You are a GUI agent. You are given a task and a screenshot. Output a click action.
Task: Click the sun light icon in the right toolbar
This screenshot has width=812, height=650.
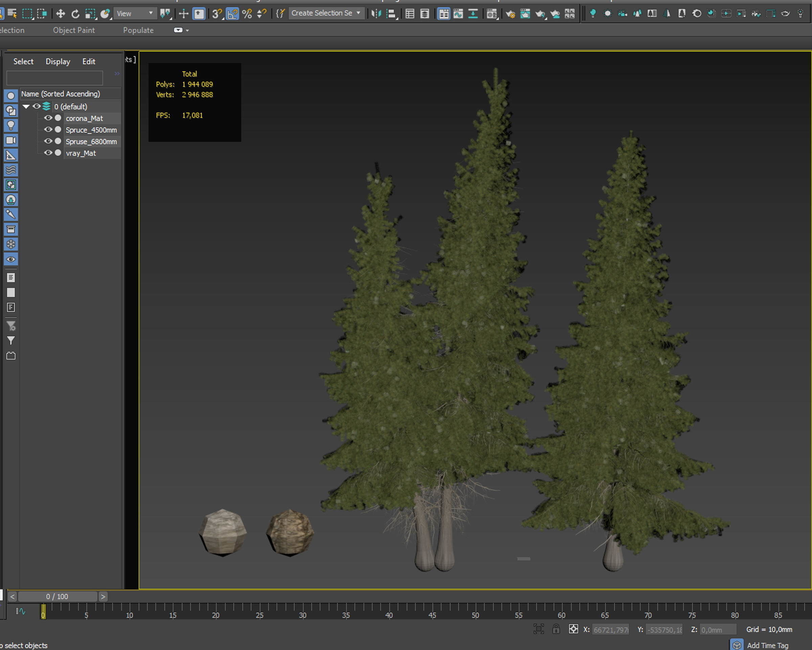[608, 14]
